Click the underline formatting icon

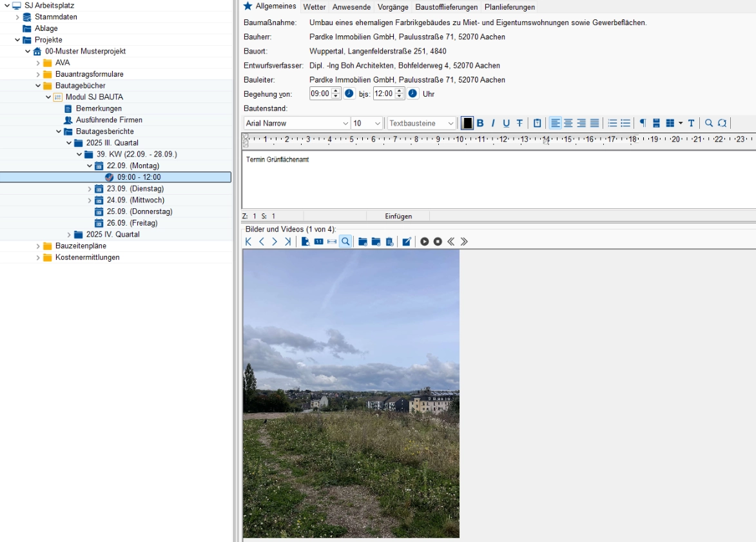(x=506, y=123)
